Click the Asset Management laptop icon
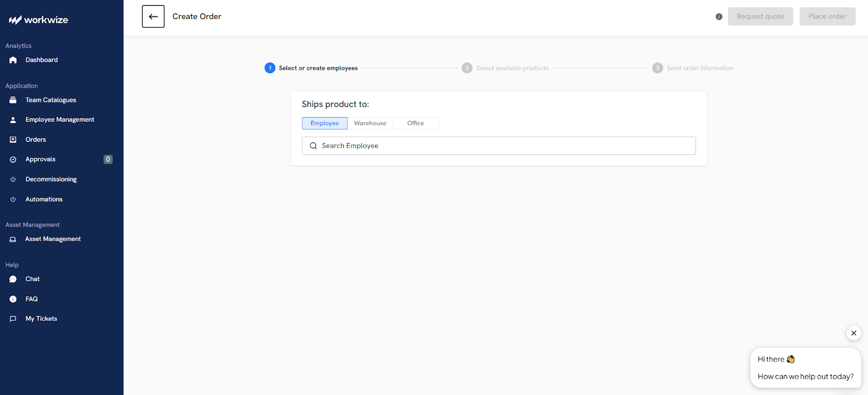This screenshot has width=868, height=395. (13, 239)
